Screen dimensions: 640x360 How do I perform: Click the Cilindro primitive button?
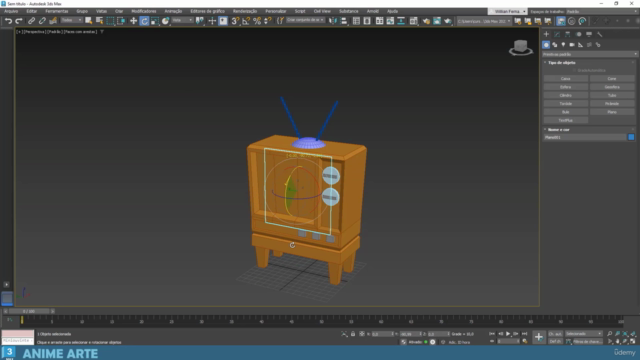(566, 95)
